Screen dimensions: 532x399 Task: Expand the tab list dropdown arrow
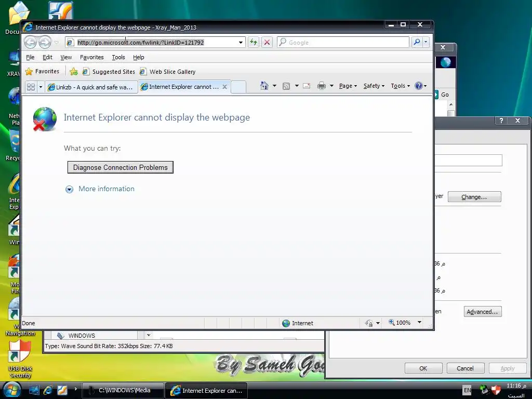click(41, 87)
